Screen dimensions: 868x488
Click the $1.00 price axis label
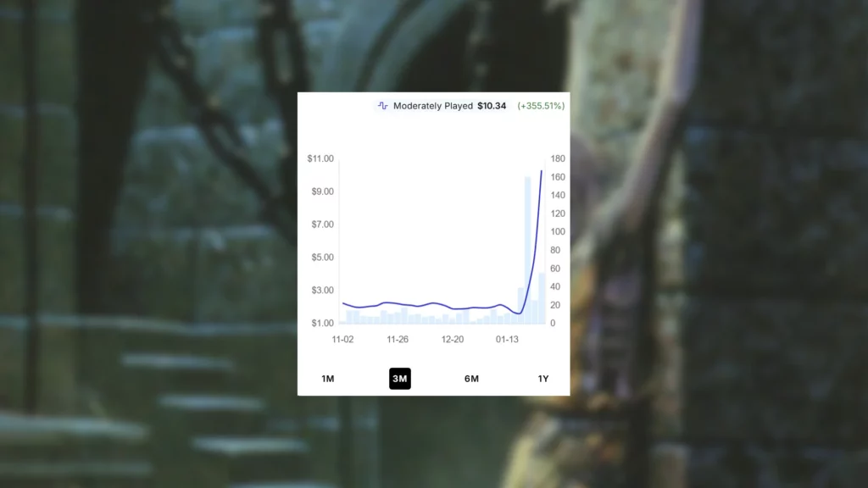coord(320,323)
